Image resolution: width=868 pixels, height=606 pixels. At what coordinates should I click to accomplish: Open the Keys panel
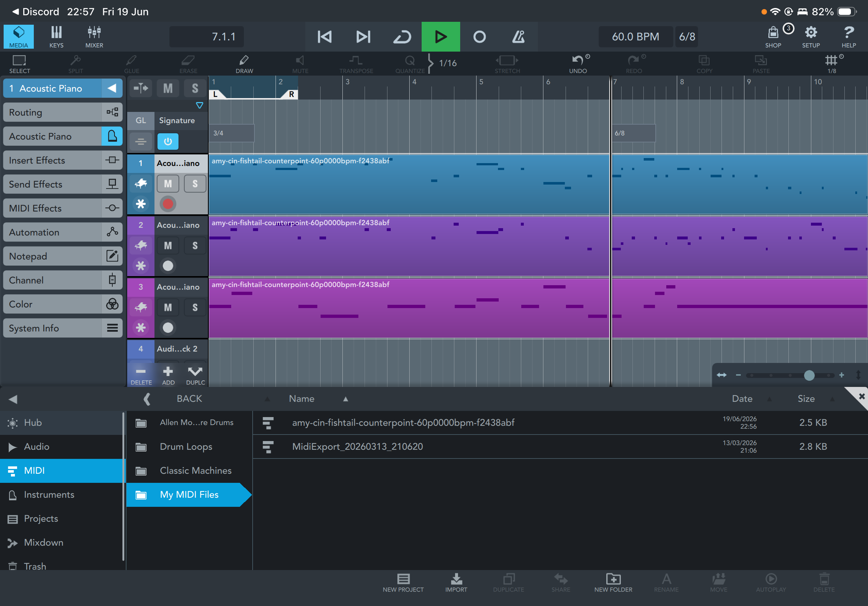click(x=56, y=37)
